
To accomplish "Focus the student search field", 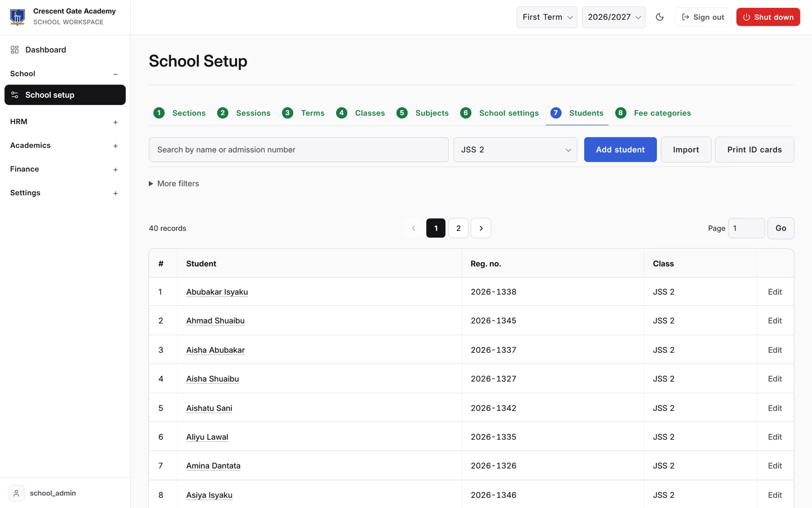I will pyautogui.click(x=299, y=150).
